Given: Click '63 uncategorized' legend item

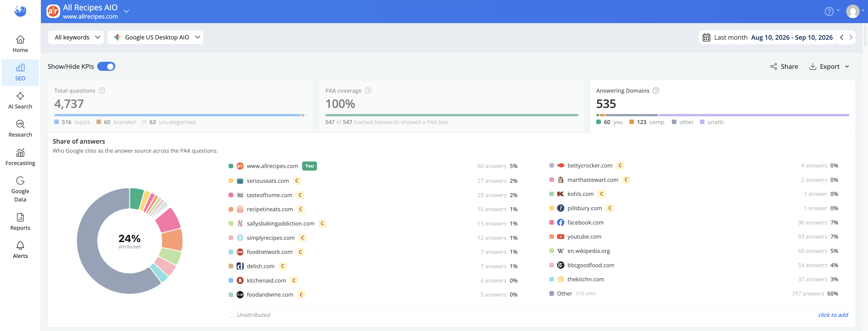Looking at the screenshot, I should [x=169, y=122].
